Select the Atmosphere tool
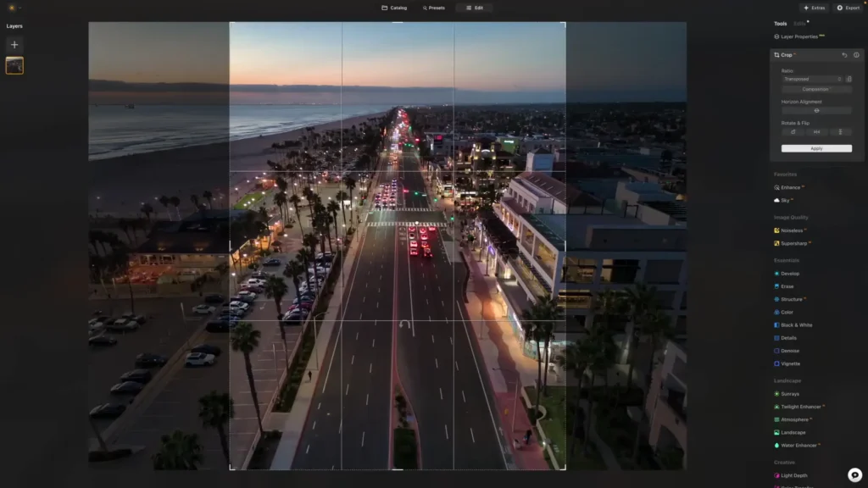 pyautogui.click(x=795, y=419)
